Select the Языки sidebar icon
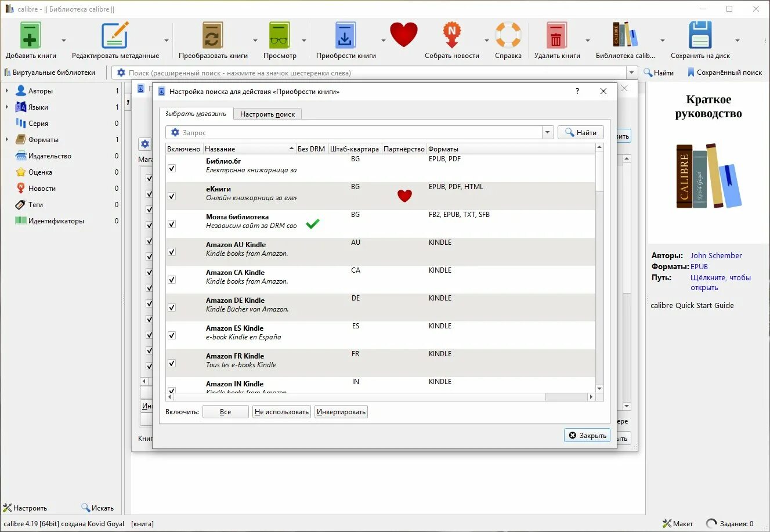 click(21, 107)
